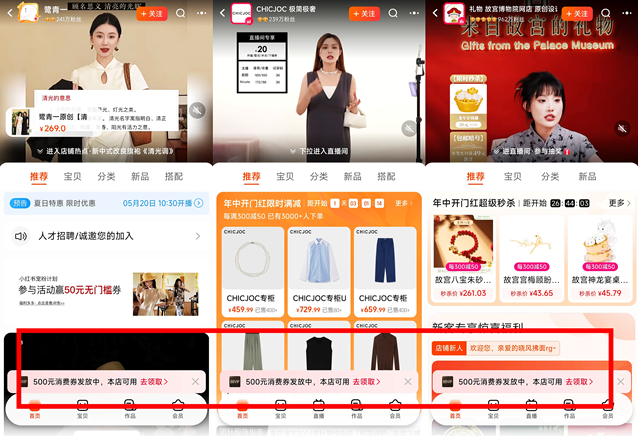Expand 进入店铺热点 in 鹭青 shop
Viewport: 638px width, 438px height.
(106, 151)
